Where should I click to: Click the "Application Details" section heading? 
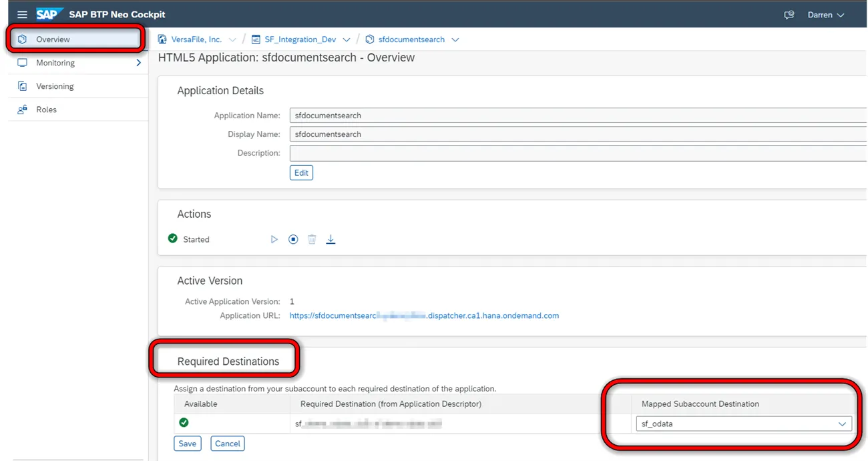220,91
